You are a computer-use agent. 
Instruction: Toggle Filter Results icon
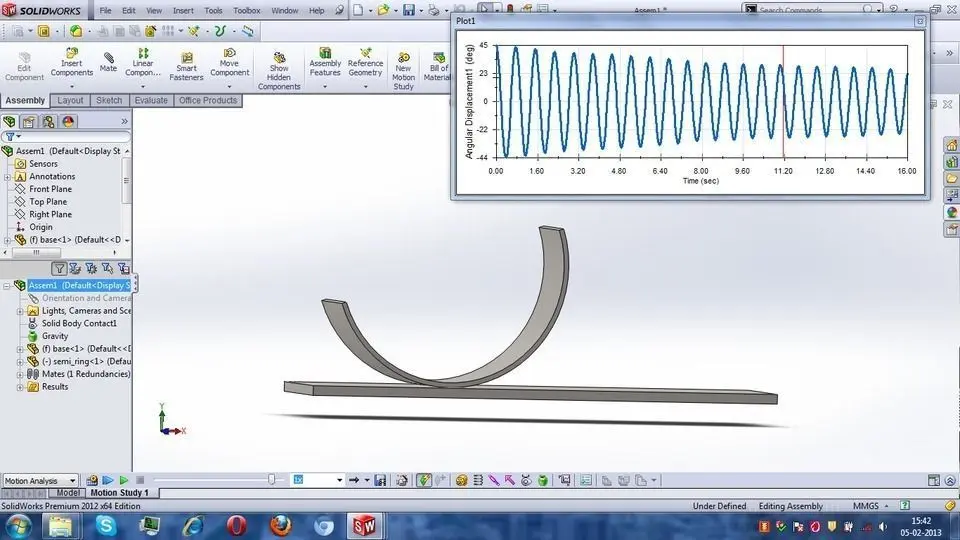(123, 268)
